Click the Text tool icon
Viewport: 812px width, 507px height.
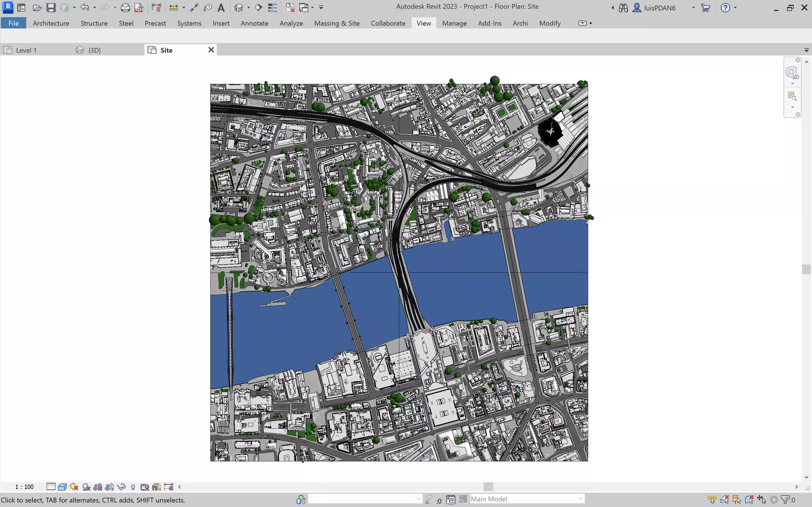(x=221, y=7)
